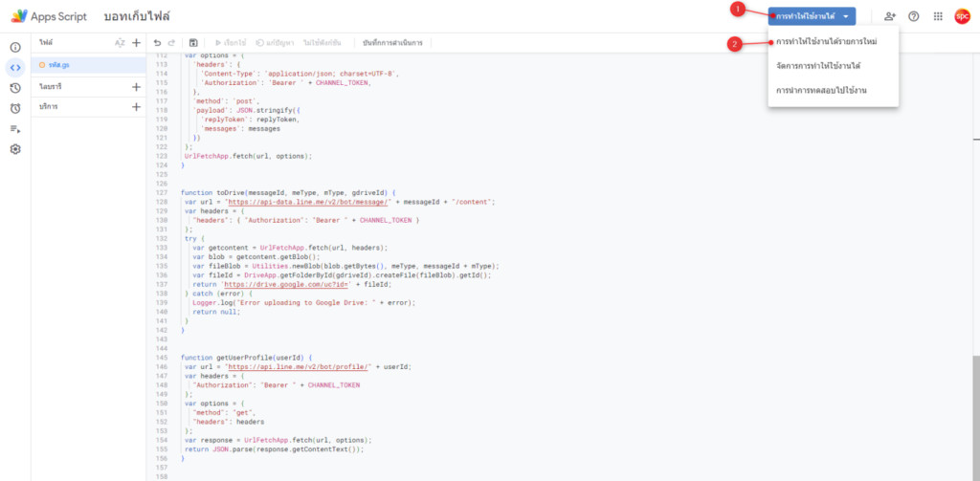Click the Save project floppy disk icon
Screen dimensions: 980x481
tap(194, 43)
